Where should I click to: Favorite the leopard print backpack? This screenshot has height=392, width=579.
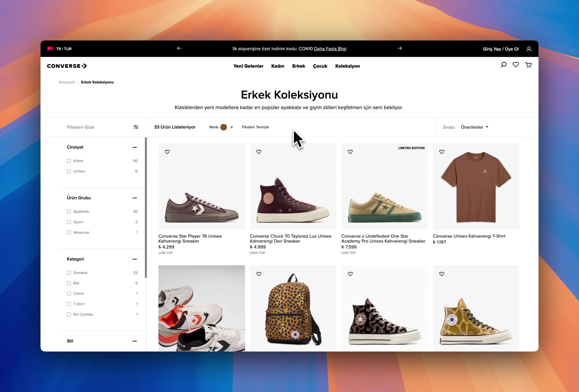(259, 274)
